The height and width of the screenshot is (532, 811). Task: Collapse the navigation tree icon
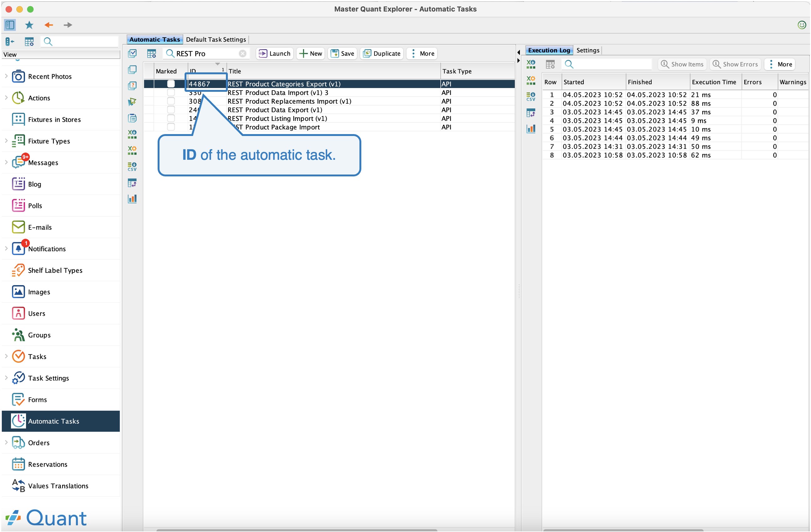tap(9, 42)
